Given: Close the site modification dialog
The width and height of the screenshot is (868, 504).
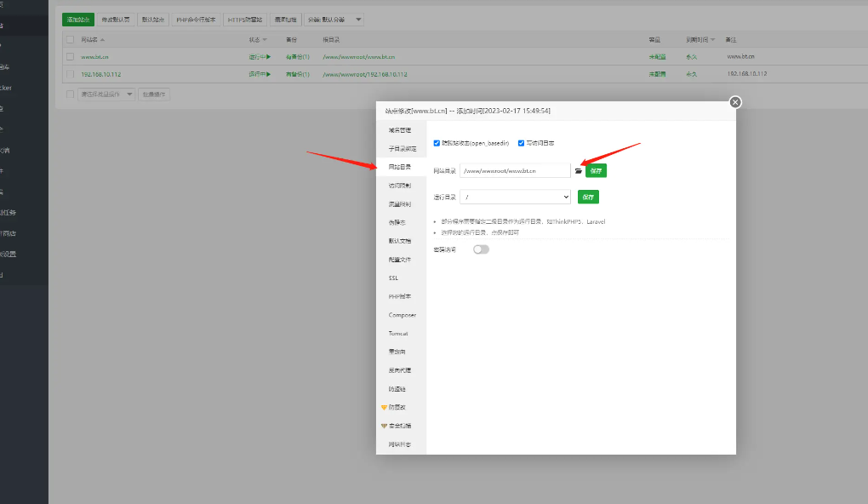Looking at the screenshot, I should (735, 102).
